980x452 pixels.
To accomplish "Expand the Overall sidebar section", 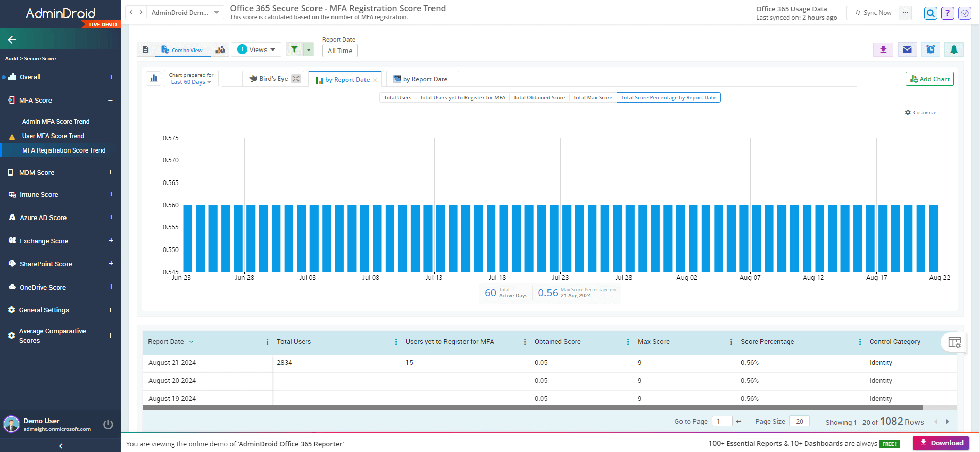I will (x=111, y=77).
